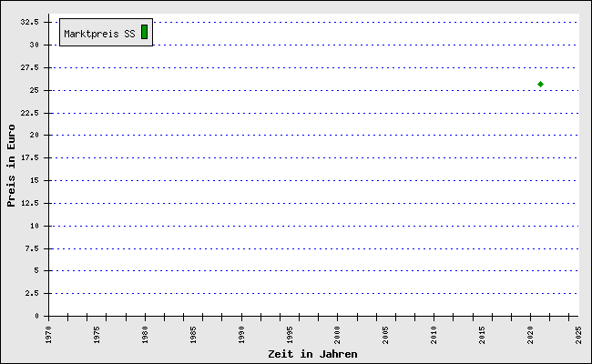Screen dimensions: 592x364
Task: Select the 1980 year label
Action: tap(145, 333)
